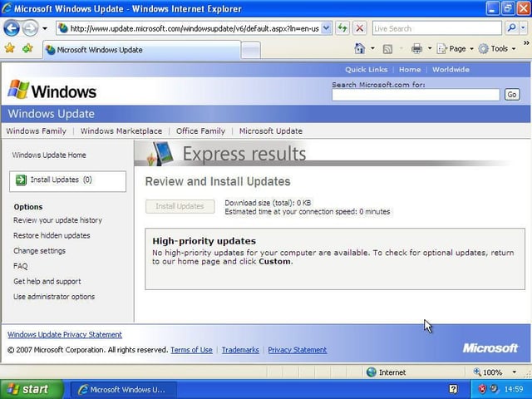
Task: Open the Windows Family navigation item
Action: pyautogui.click(x=37, y=131)
